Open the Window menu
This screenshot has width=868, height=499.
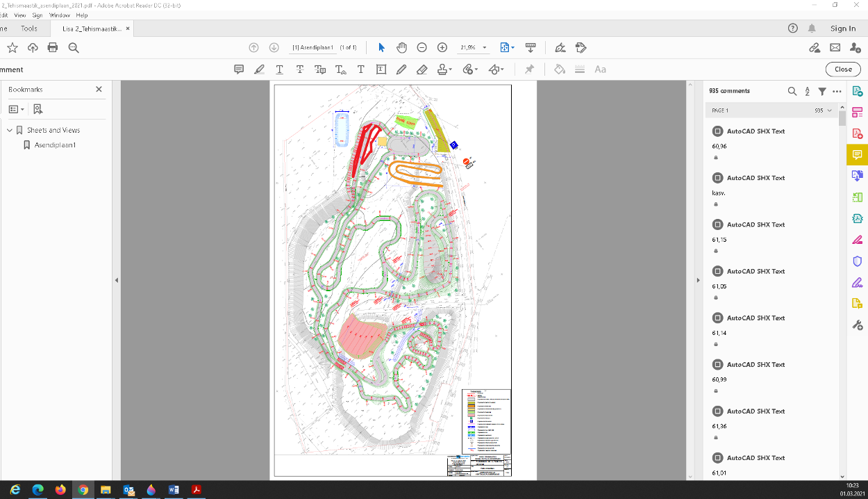click(x=60, y=15)
